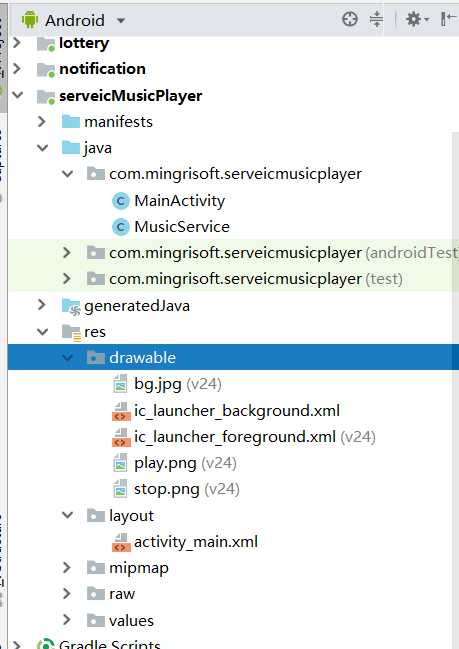
Task: Expand the manifests folder
Action: click(x=42, y=121)
